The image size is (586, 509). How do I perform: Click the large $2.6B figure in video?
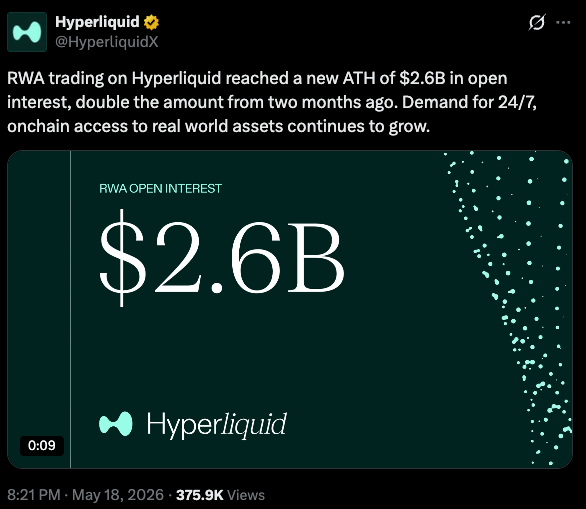tap(222, 258)
